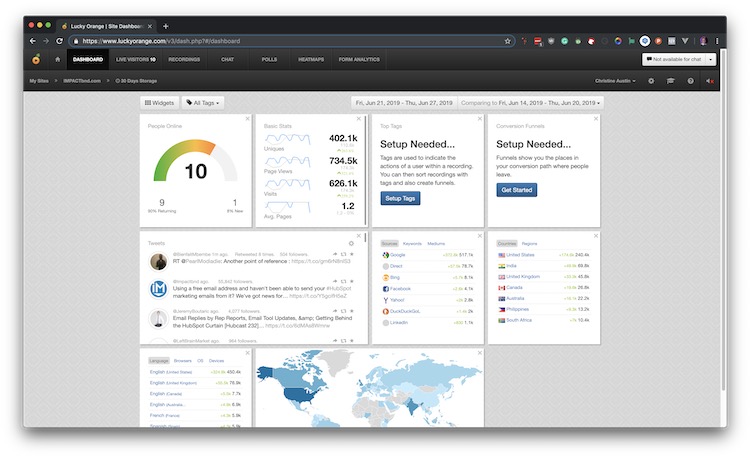Image resolution: width=750 pixels, height=458 pixels.
Task: Click the United States country link
Action: pos(520,255)
